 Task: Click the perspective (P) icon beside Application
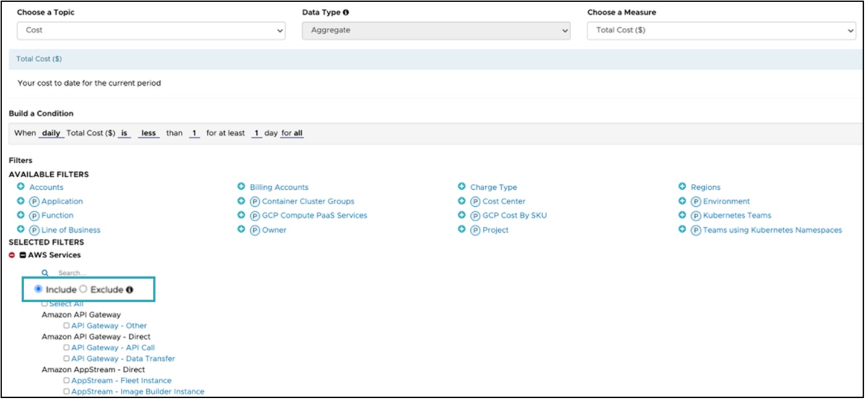(x=34, y=201)
